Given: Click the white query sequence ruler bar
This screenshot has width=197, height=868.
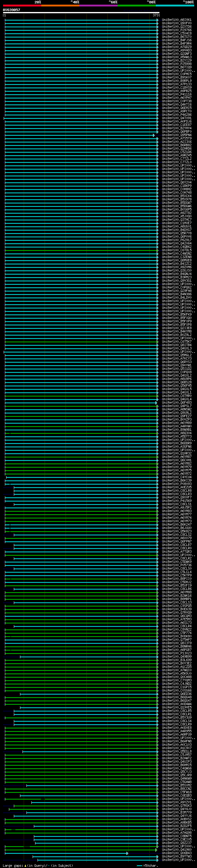Looking at the screenshot, I should [x=81, y=13].
